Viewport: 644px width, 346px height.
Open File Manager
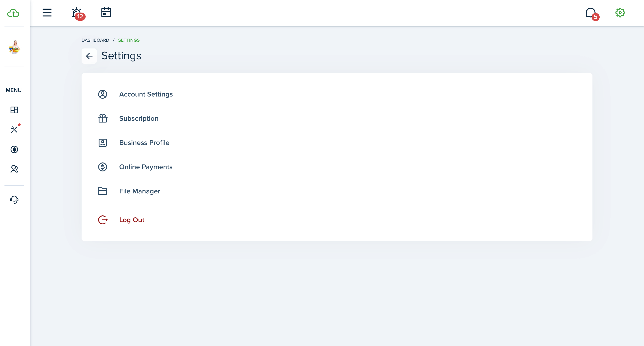pos(140,191)
